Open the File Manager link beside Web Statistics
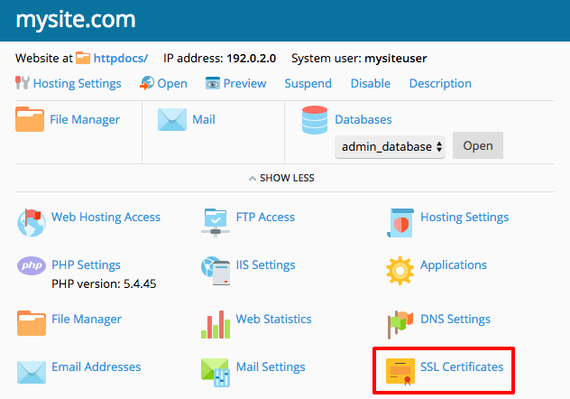 (87, 319)
